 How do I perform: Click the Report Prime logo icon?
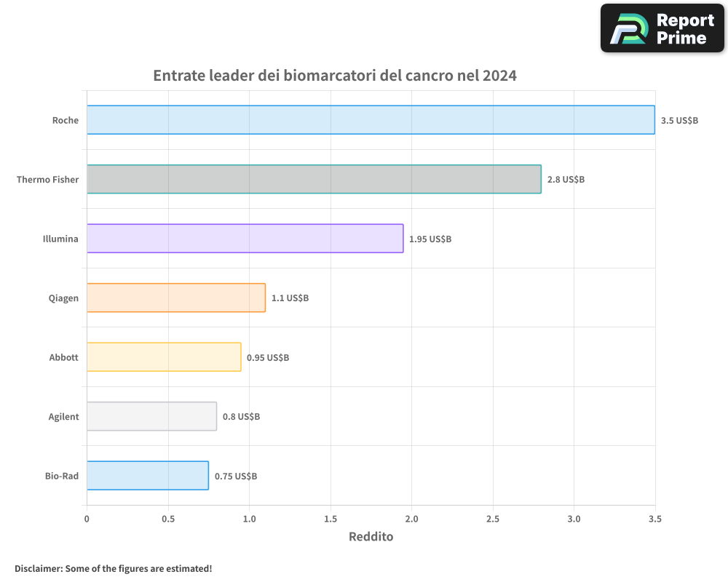tap(628, 29)
